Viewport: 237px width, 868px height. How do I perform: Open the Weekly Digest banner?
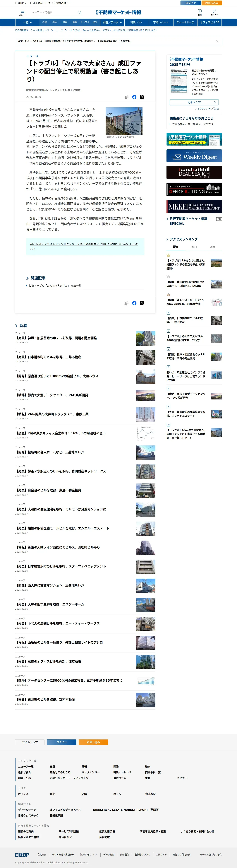[194, 156]
